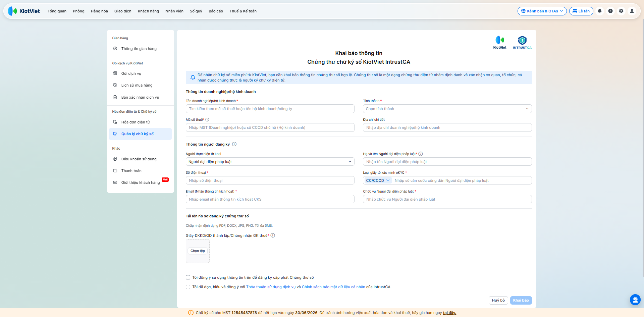Click info icon beside Họ và tên Người đại diện

click(x=421, y=154)
